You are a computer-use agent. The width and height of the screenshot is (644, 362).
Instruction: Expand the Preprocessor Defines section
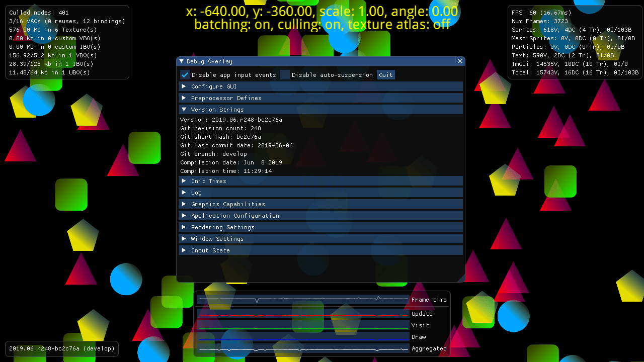[320, 98]
